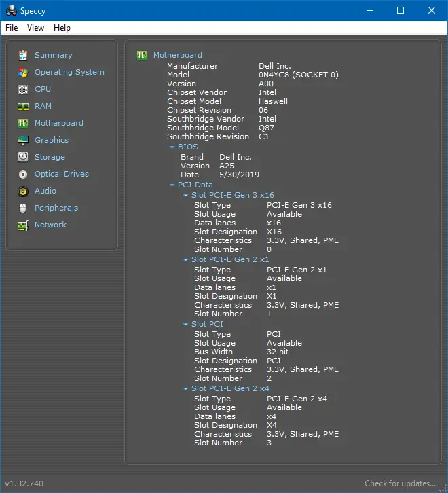Select Chipset Revision value 06
Image resolution: width=448 pixels, height=493 pixels.
[263, 110]
